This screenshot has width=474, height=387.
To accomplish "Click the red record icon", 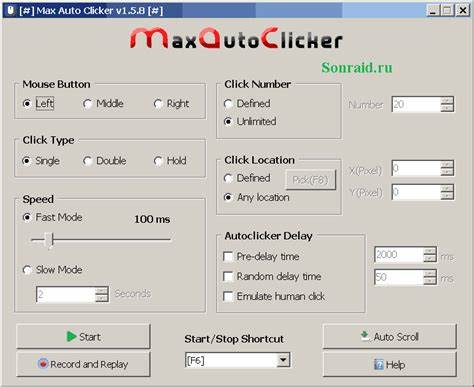I will [43, 364].
